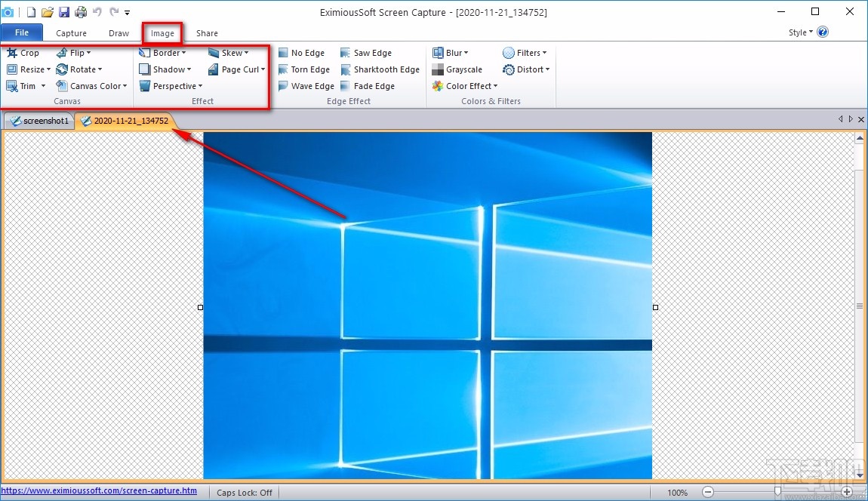Viewport: 868px width, 501px height.
Task: Click the Color Effect icon
Action: click(x=438, y=86)
